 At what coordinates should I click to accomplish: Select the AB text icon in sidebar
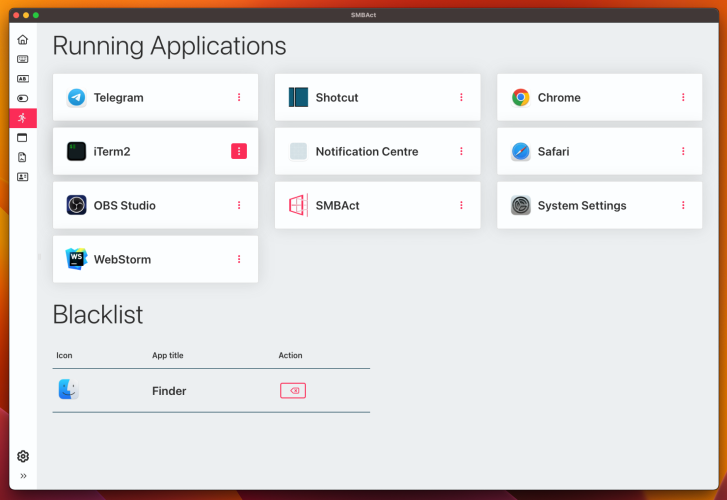(23, 79)
